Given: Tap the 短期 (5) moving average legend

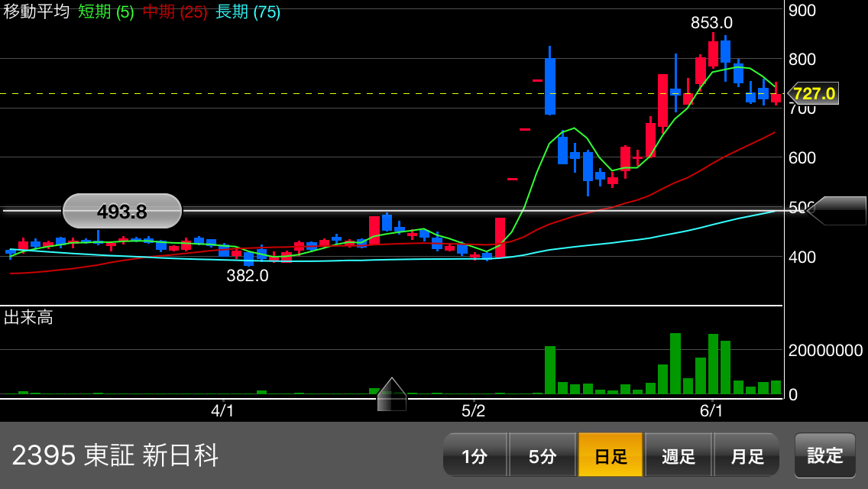Looking at the screenshot, I should tap(105, 11).
